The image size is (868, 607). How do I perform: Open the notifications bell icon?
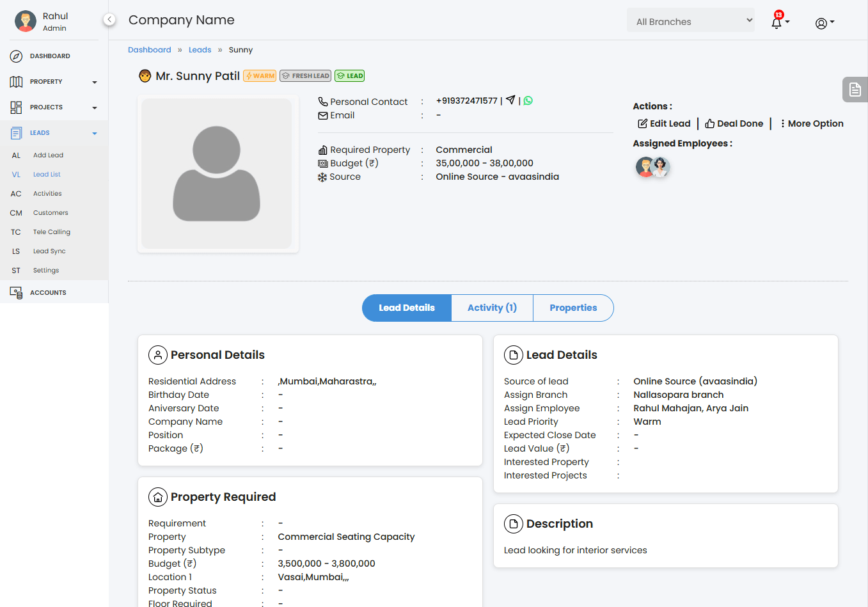[777, 23]
